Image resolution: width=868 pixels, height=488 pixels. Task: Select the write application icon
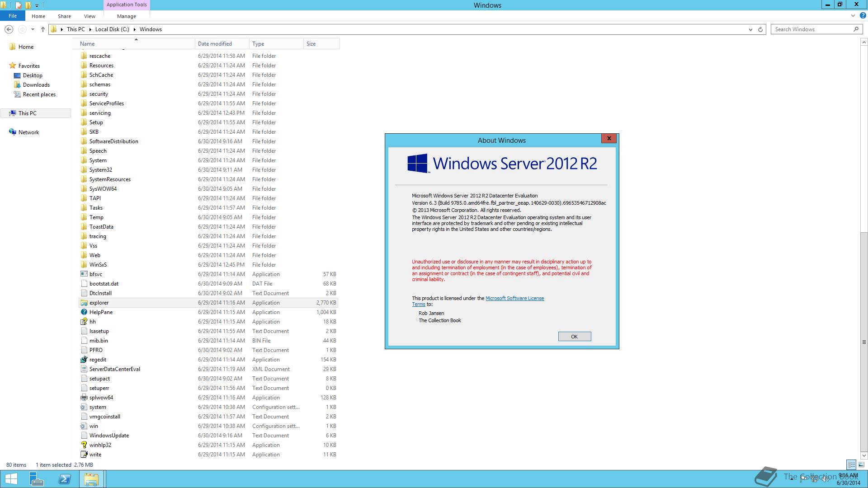[84, 455]
